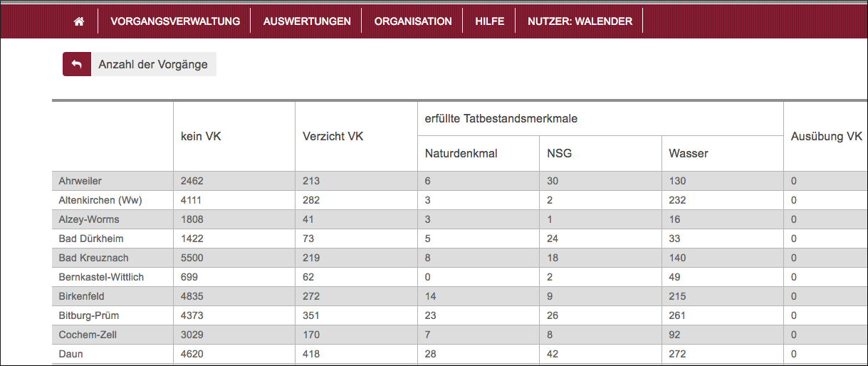This screenshot has height=366, width=868.
Task: Select the Altenkirchen (Ww) row label
Action: click(x=100, y=200)
